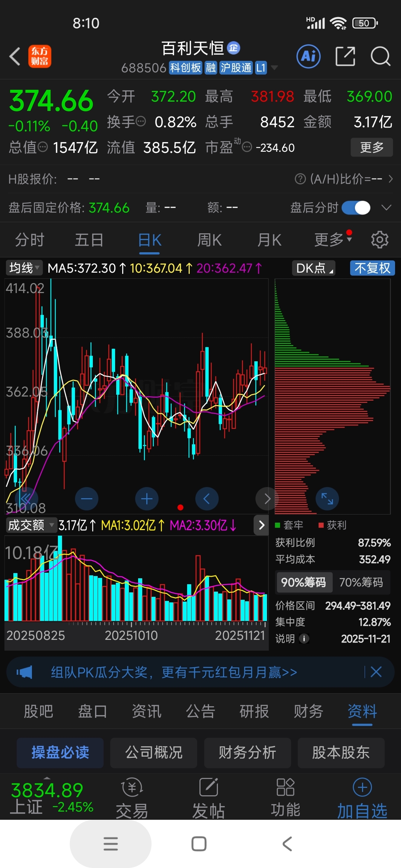Tap the 东方财富 app logo

(40, 57)
